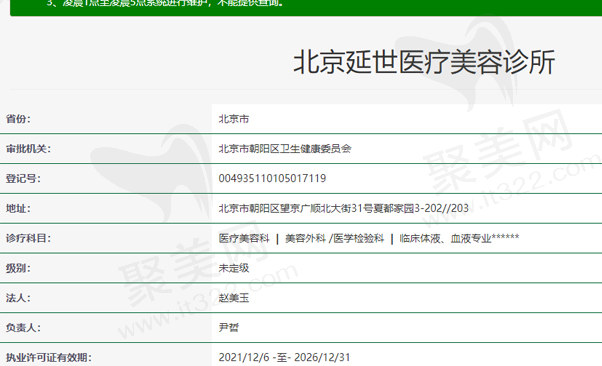
Task: Select 北京市朝阳区卫生健康委员会 value
Action: pyautogui.click(x=285, y=149)
